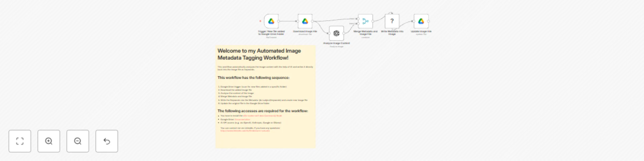The height and width of the screenshot is (161, 644).
Task: Click the fit-to-view zoom button
Action: tap(20, 141)
